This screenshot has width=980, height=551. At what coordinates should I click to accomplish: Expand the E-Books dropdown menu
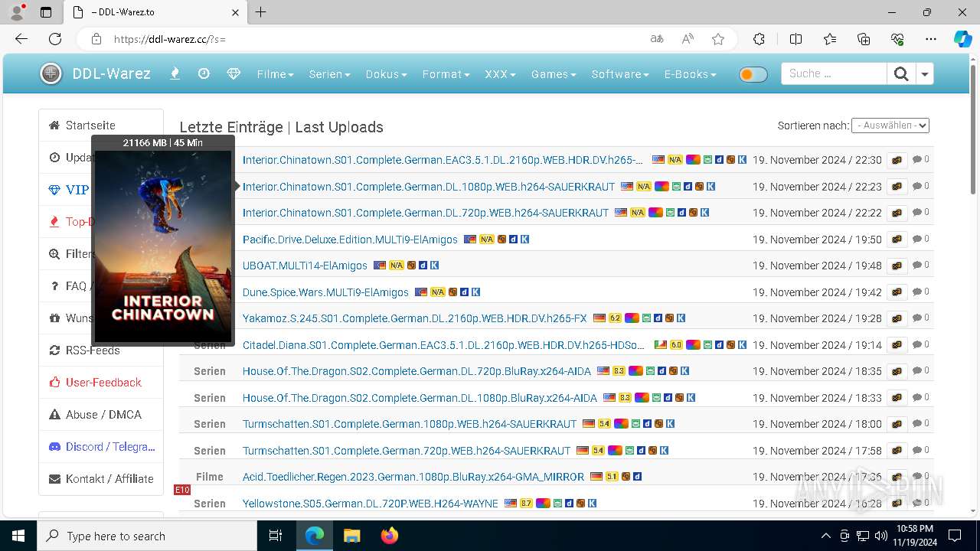(690, 74)
